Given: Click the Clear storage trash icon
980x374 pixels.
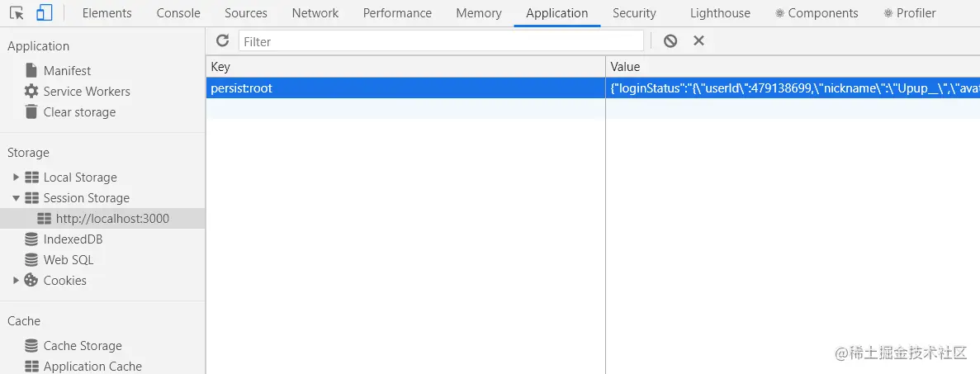Looking at the screenshot, I should pyautogui.click(x=31, y=112).
